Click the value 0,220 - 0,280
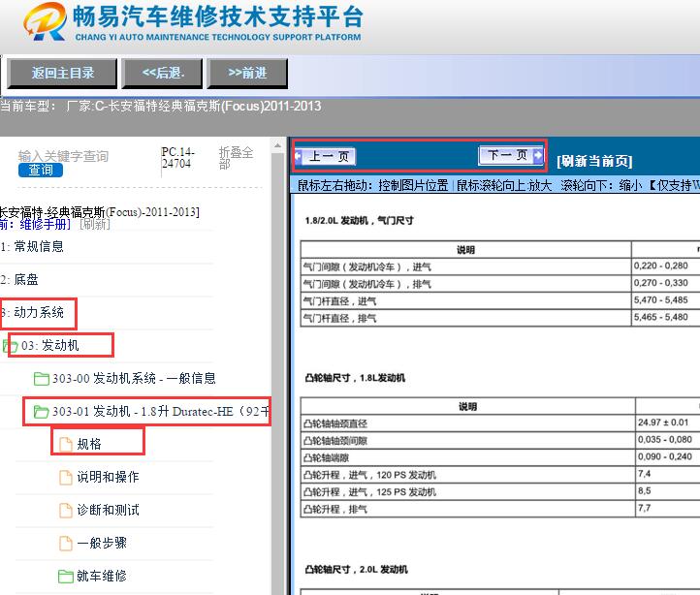This screenshot has width=700, height=595. pos(660,266)
